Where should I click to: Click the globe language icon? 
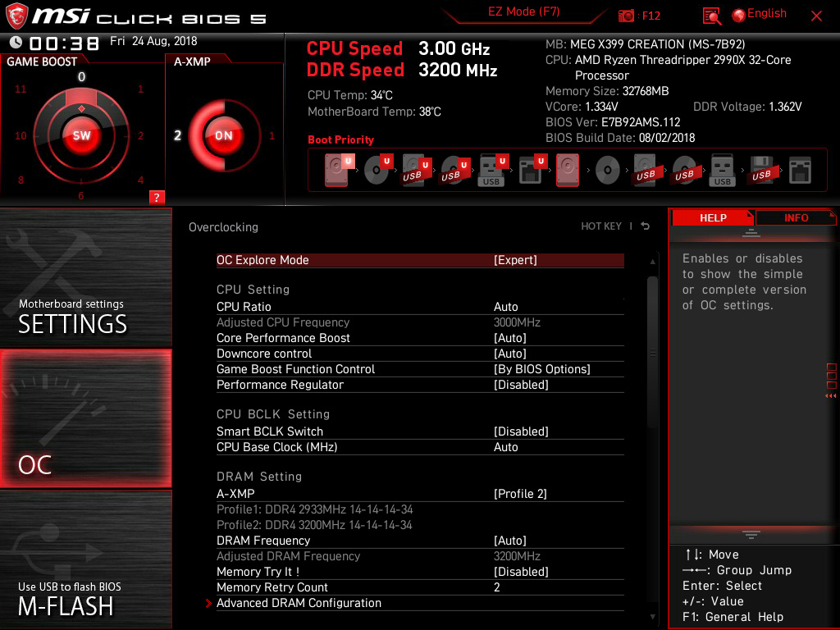tap(738, 15)
